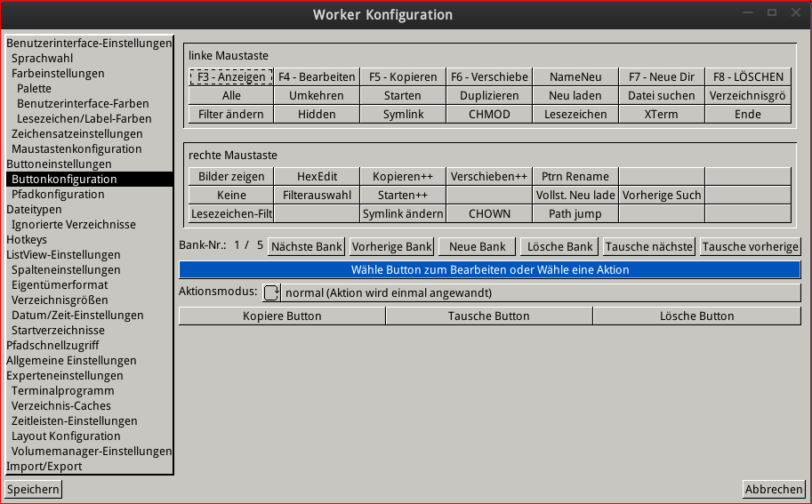Select the F3 - Anzeigen button
Image resolution: width=812 pixels, height=504 pixels.
230,77
